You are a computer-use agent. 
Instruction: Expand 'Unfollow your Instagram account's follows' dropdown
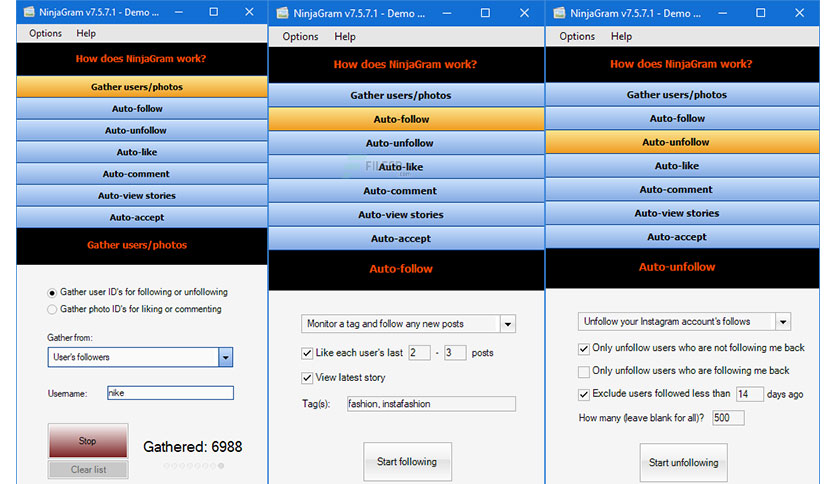pos(783,322)
